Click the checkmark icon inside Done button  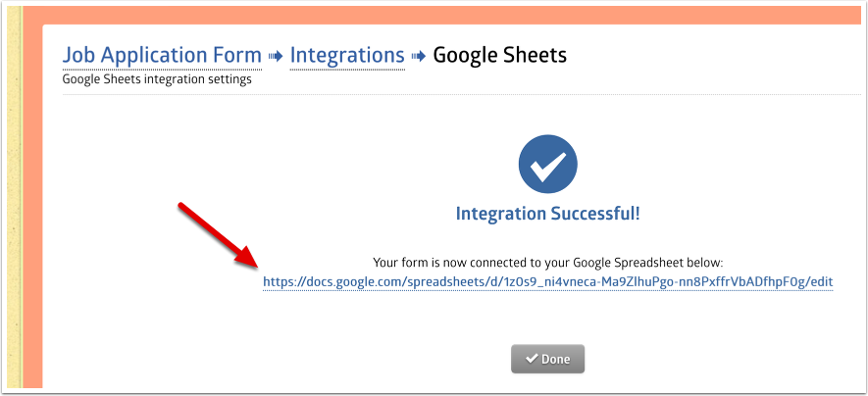(x=531, y=359)
